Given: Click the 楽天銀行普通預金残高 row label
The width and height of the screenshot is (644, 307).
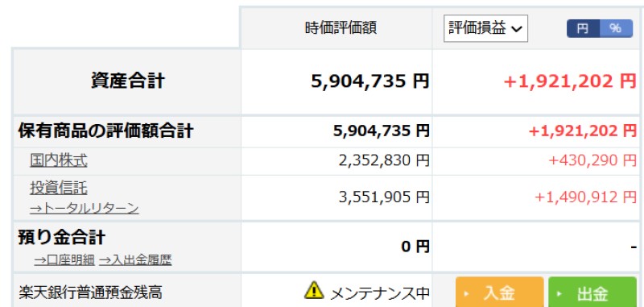Looking at the screenshot, I should (90, 292).
